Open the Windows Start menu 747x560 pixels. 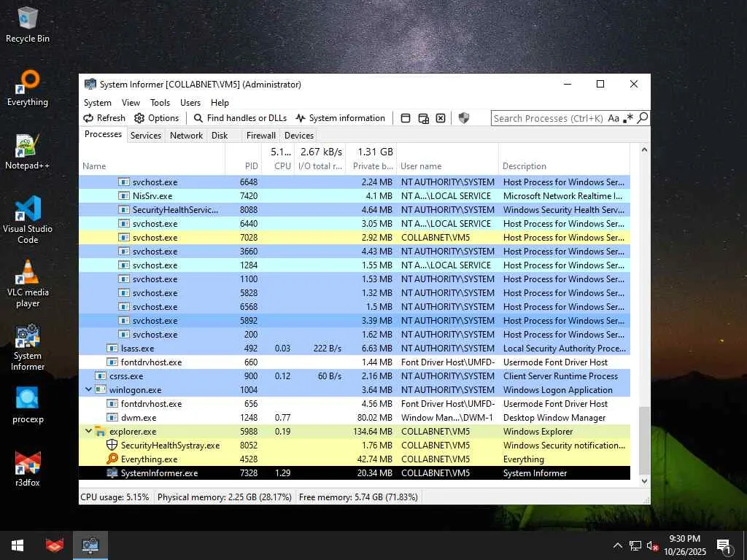18,545
